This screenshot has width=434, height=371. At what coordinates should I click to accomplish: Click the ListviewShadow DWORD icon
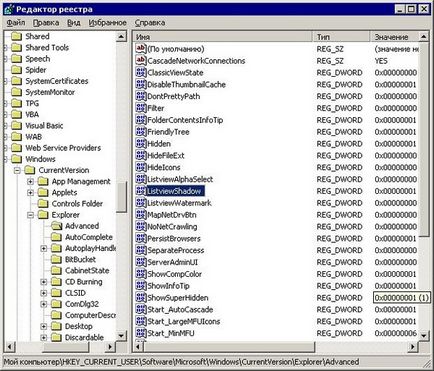141,191
